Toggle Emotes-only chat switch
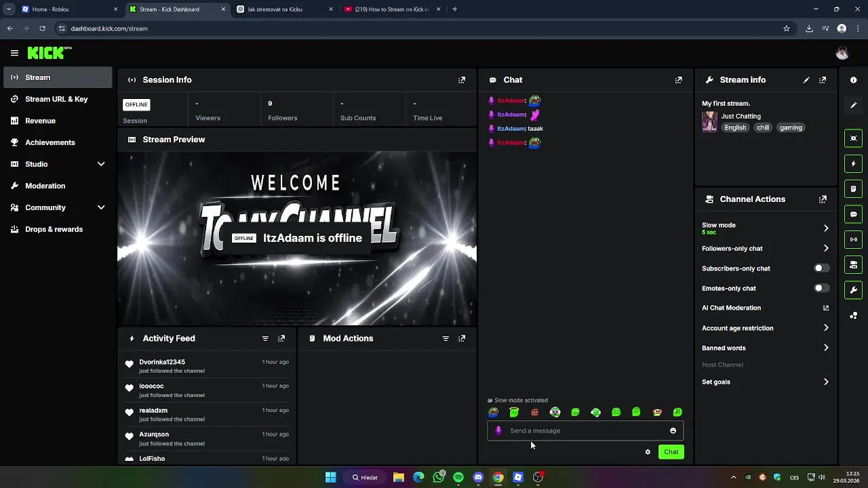 coord(821,288)
